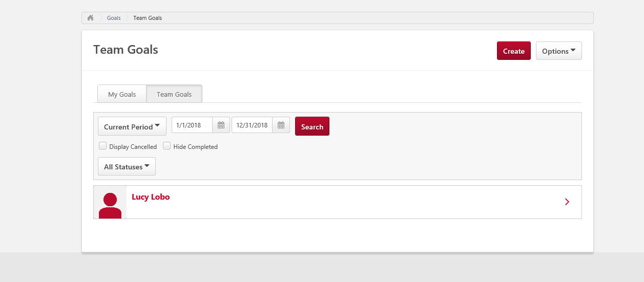This screenshot has width=644, height=282.
Task: Click the end date field 12/31/2018
Action: click(252, 125)
